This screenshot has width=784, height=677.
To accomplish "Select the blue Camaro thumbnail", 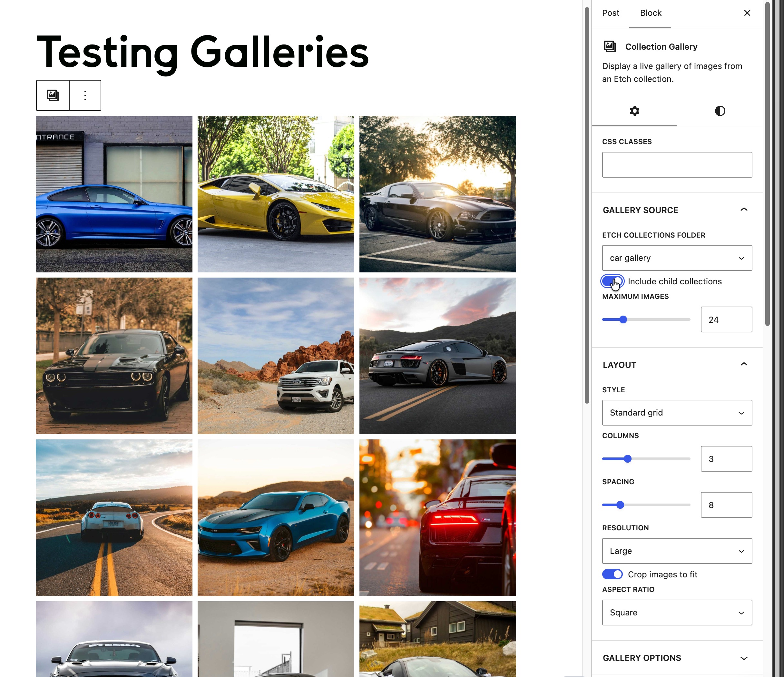I will (x=276, y=518).
